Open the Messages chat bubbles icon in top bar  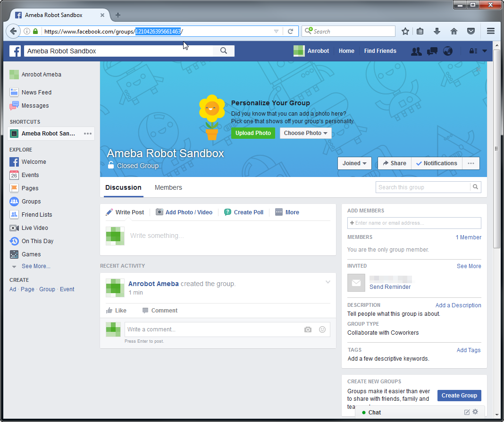pos(432,51)
